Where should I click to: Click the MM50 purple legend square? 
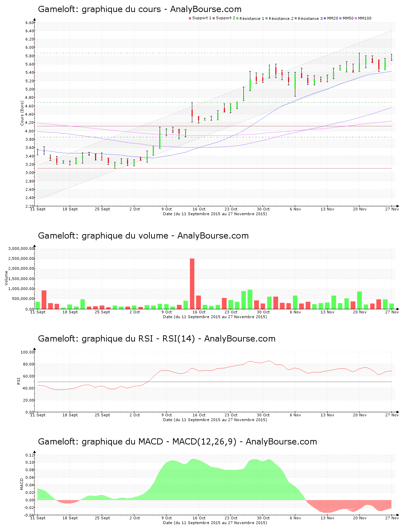[x=340, y=18]
